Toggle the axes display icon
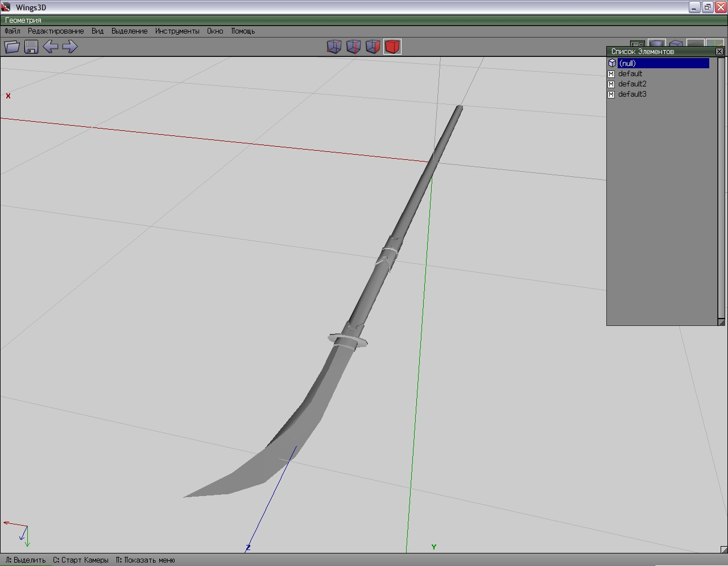 coord(714,43)
